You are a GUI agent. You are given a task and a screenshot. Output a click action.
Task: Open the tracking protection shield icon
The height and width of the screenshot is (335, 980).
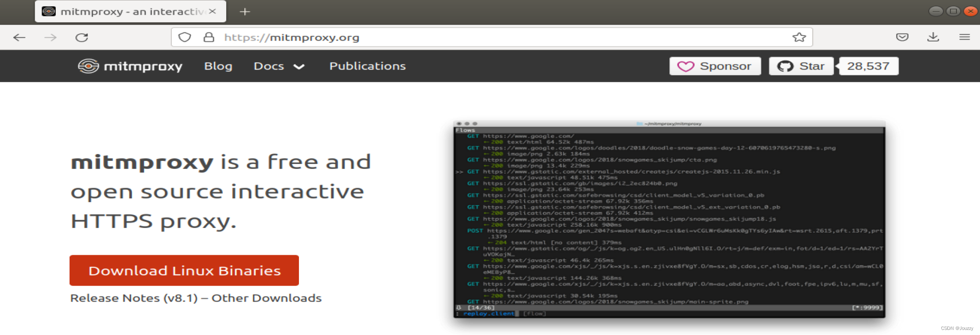pyautogui.click(x=184, y=37)
